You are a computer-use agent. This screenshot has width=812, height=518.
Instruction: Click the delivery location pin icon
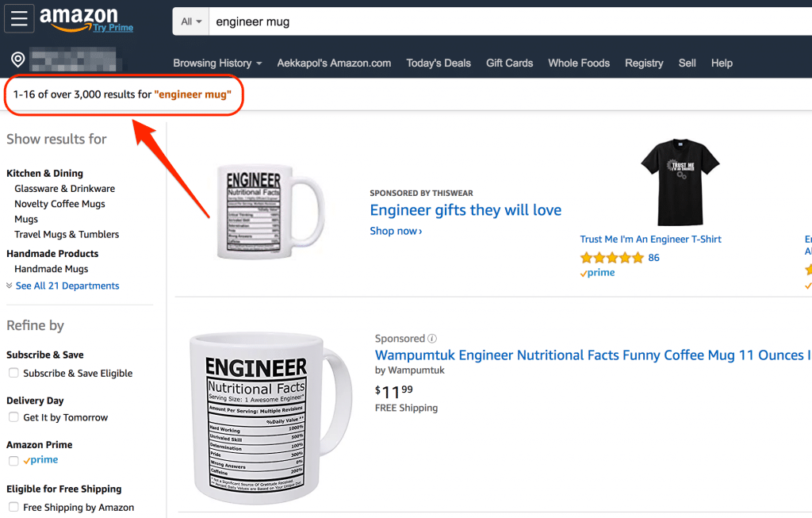17,59
